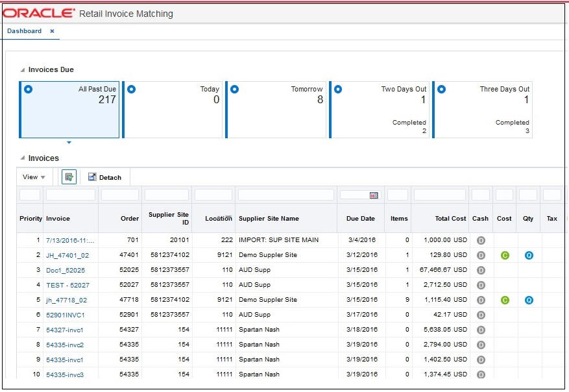Open invoice link 52901INVC1
This screenshot has width=569, height=392.
click(x=66, y=315)
